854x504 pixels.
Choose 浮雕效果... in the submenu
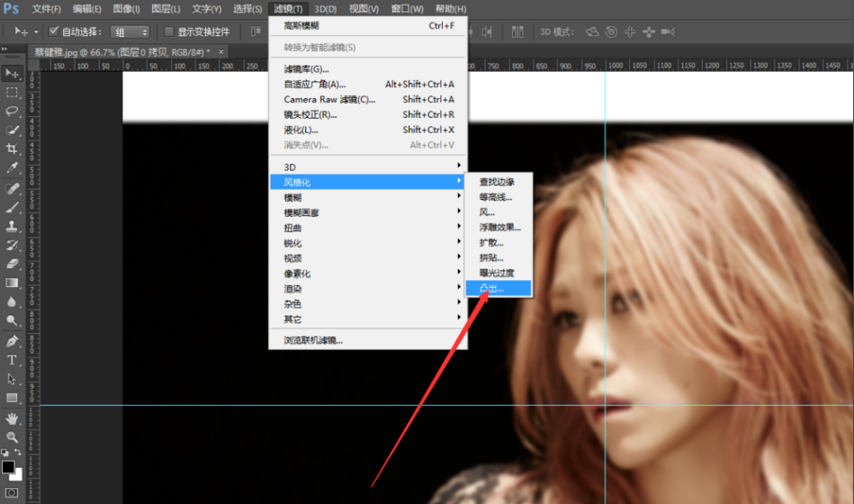click(499, 227)
